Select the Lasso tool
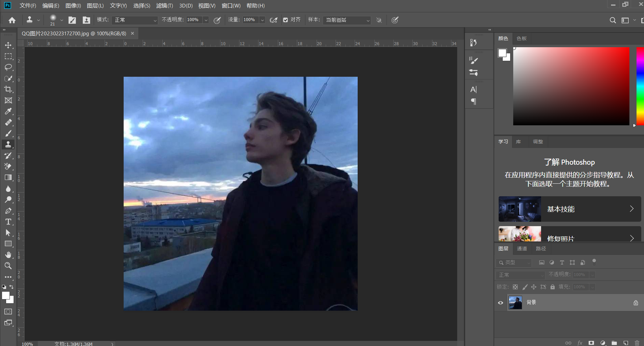This screenshot has height=346, width=644. click(x=8, y=67)
